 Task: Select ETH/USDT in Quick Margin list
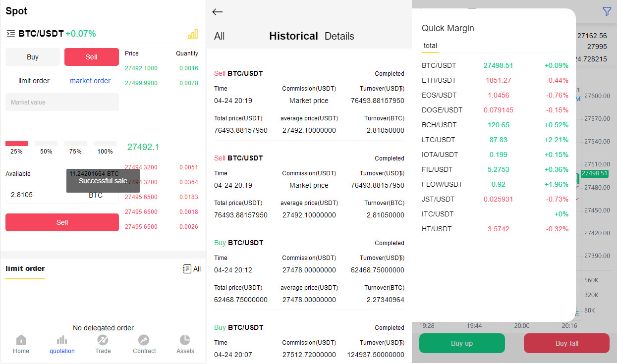tap(495, 80)
